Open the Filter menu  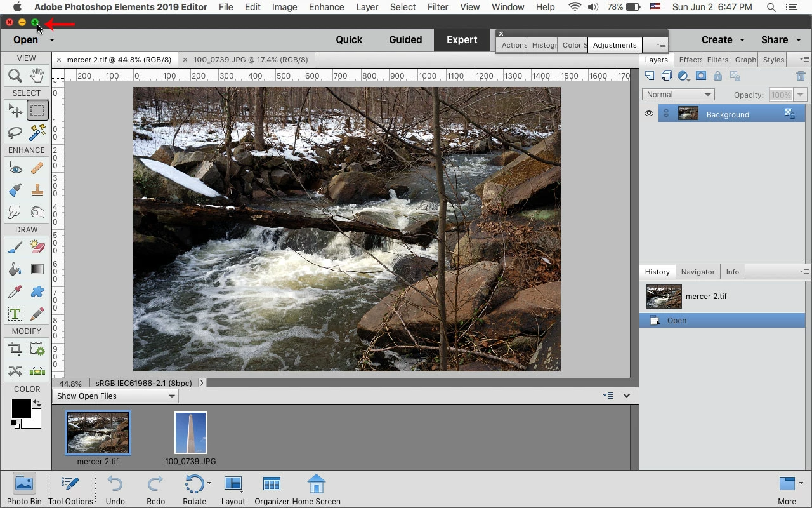click(438, 7)
